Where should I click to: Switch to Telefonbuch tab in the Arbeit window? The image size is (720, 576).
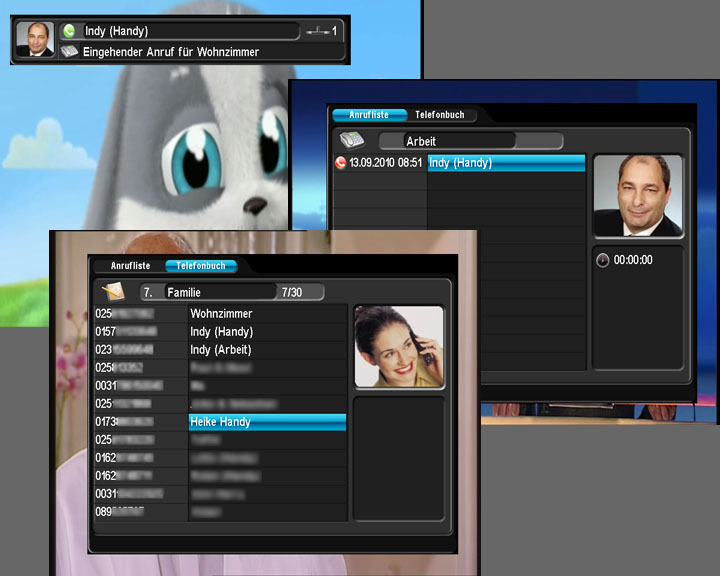point(439,115)
